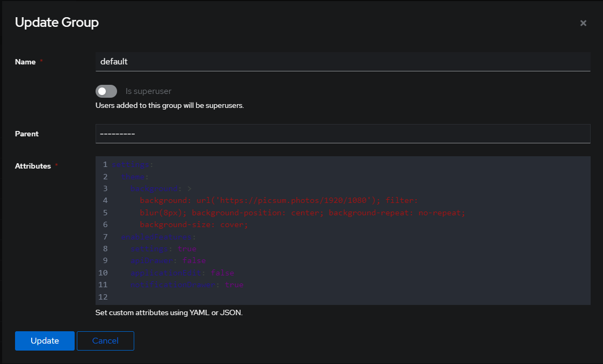Click line number 5 in the editor gutter

click(105, 212)
